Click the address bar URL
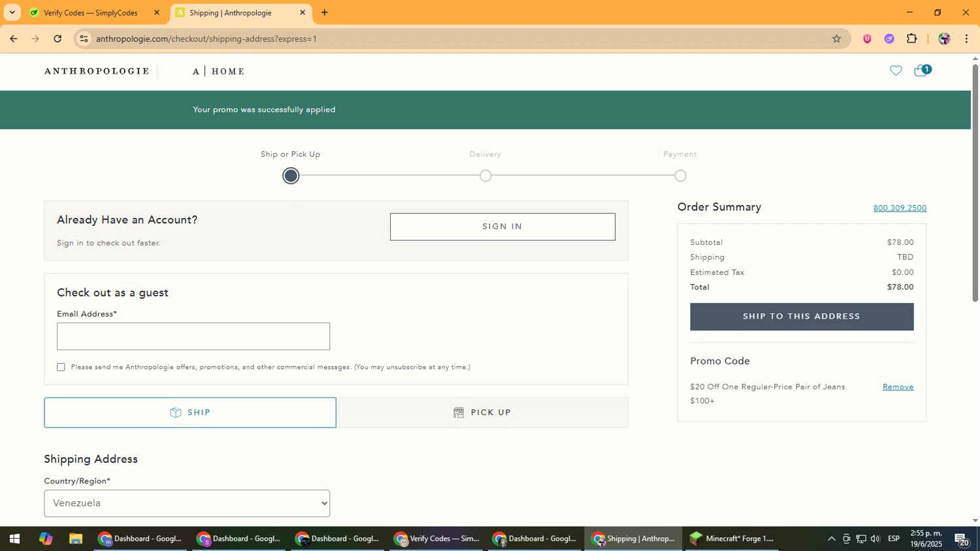 point(206,39)
